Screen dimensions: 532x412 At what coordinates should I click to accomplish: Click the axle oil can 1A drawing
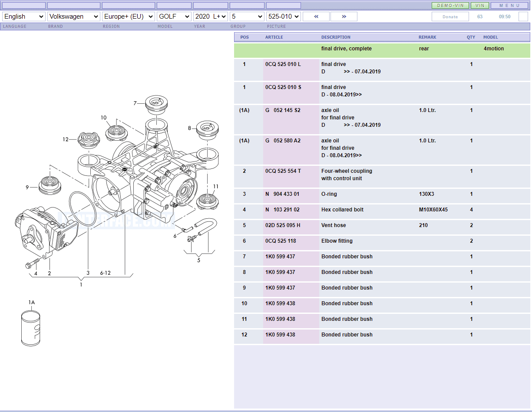point(30,328)
